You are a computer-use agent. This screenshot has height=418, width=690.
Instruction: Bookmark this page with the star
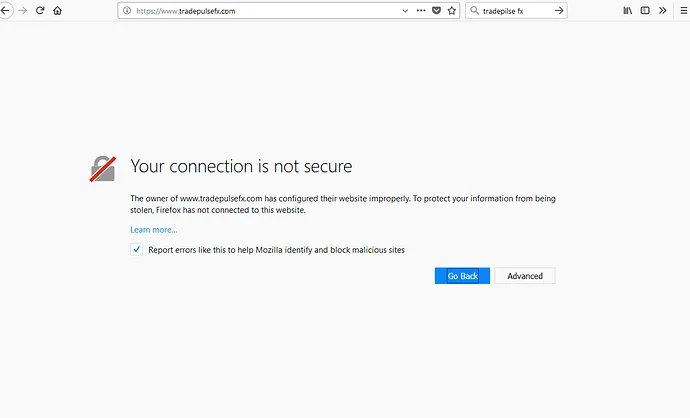(x=452, y=10)
